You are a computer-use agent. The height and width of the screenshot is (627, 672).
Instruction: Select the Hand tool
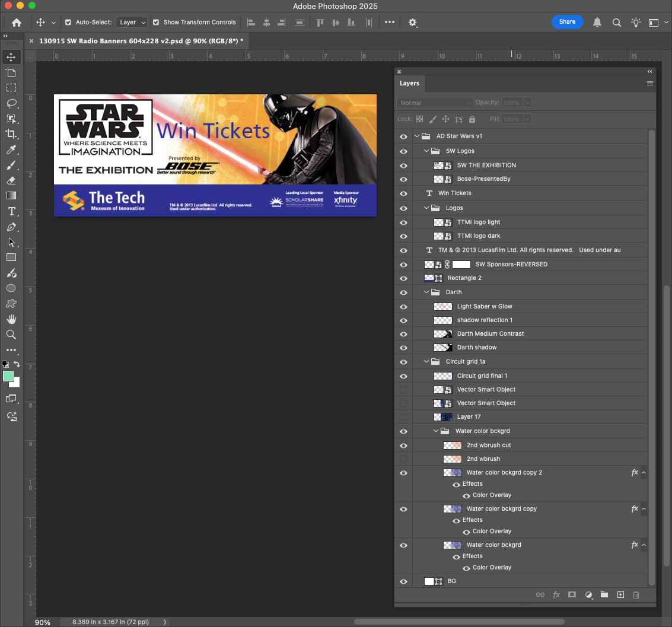click(x=11, y=319)
